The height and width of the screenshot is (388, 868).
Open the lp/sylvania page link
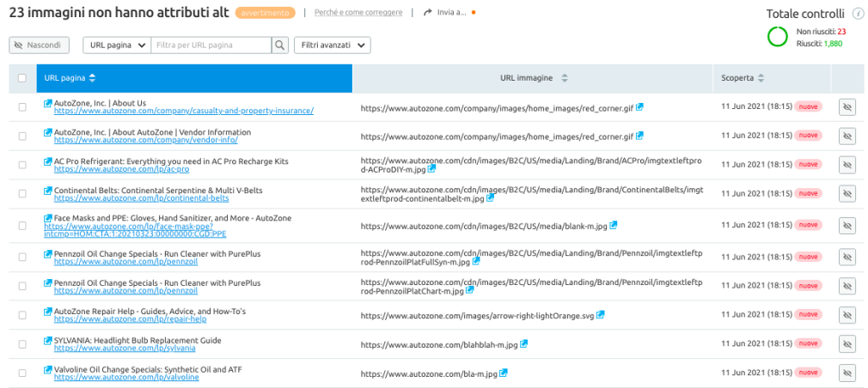125,349
